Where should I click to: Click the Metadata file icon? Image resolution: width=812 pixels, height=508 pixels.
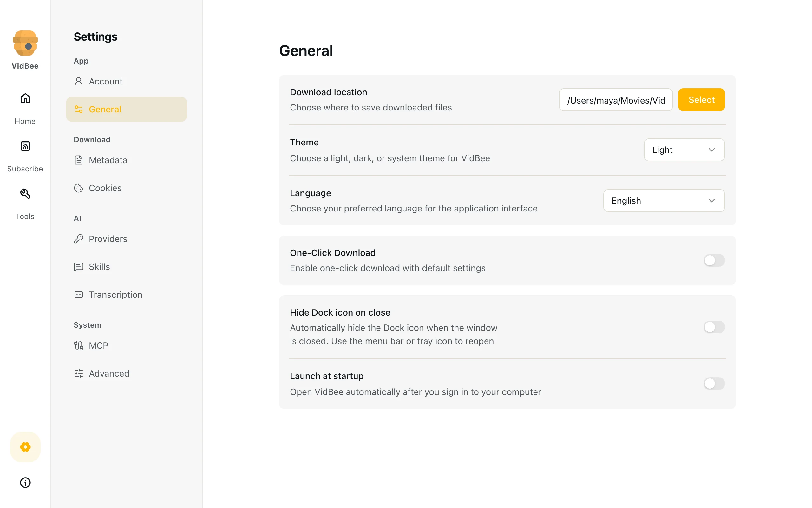click(79, 160)
